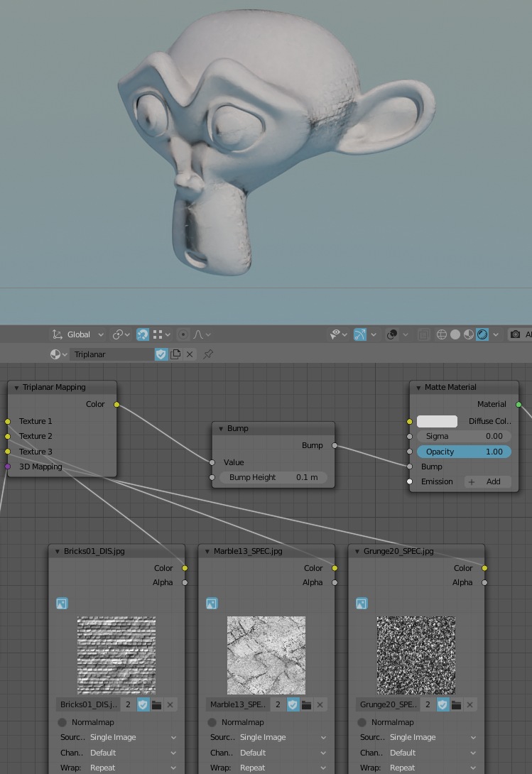This screenshot has width=532, height=774.
Task: Select rendered viewport shading mode
Action: (x=482, y=334)
